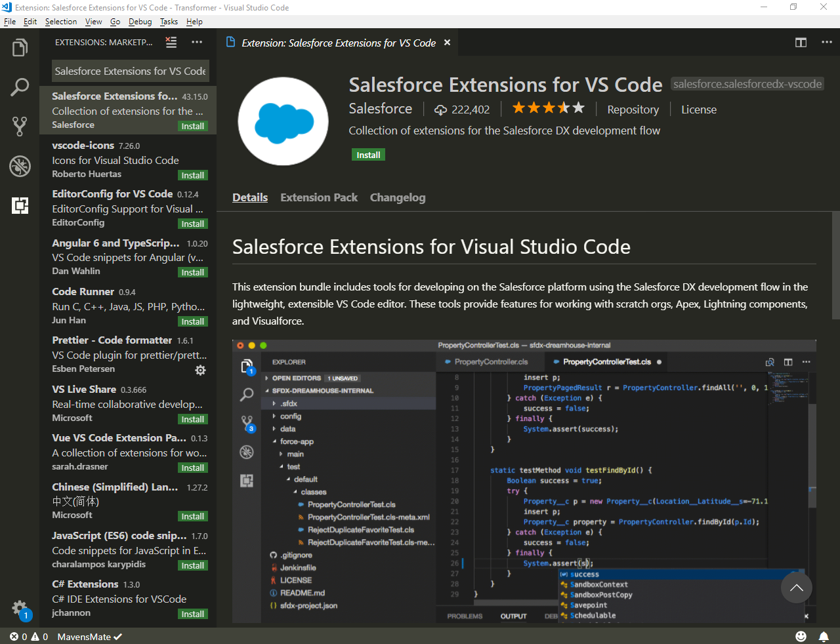Open the Manage gear icon with update badge
The width and height of the screenshot is (840, 644).
[20, 609]
